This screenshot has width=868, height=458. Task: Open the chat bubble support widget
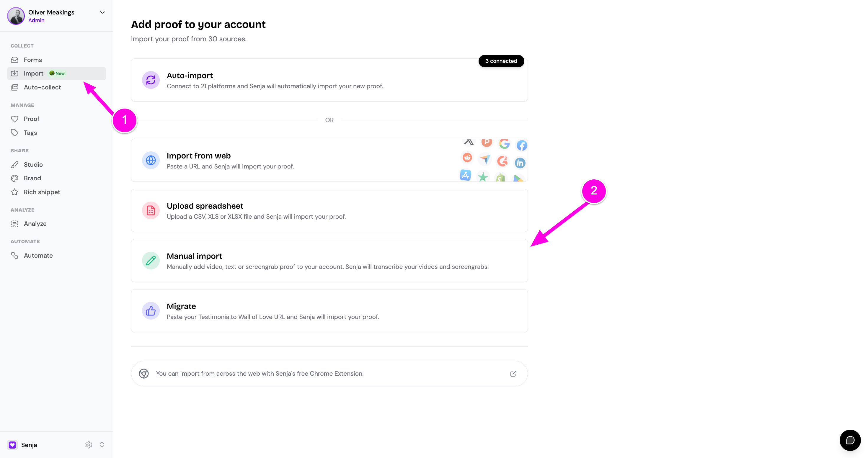850,440
